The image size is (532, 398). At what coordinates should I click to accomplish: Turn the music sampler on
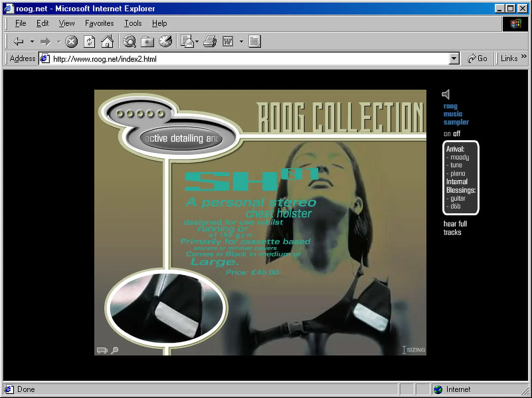[447, 134]
